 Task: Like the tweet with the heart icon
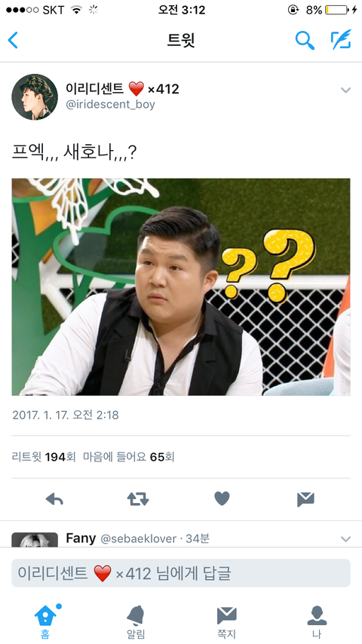[x=222, y=498]
